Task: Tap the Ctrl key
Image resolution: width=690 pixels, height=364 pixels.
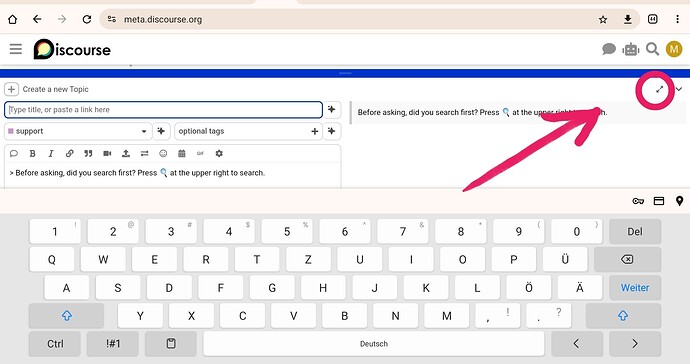Action: click(55, 344)
